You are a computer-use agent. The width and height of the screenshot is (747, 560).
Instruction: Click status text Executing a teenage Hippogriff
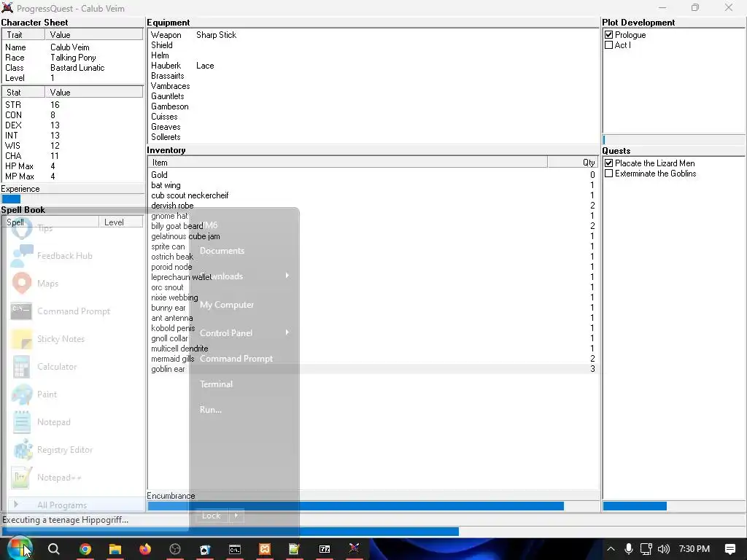65,519
